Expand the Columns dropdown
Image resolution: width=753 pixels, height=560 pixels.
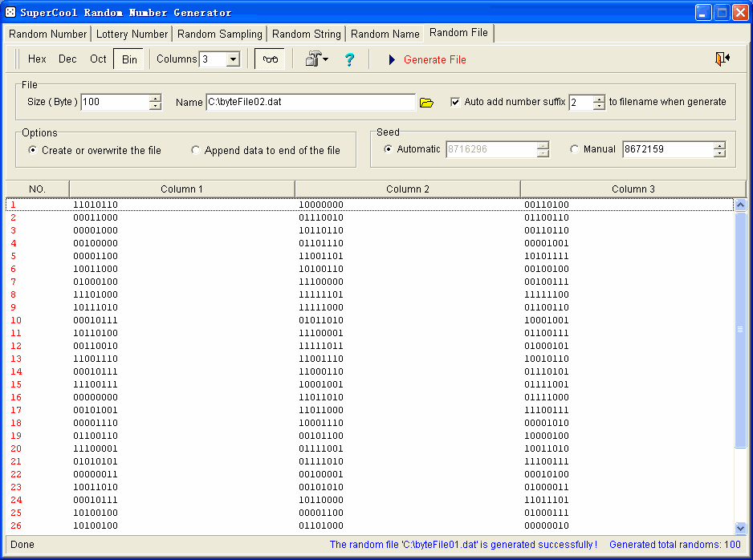(233, 59)
